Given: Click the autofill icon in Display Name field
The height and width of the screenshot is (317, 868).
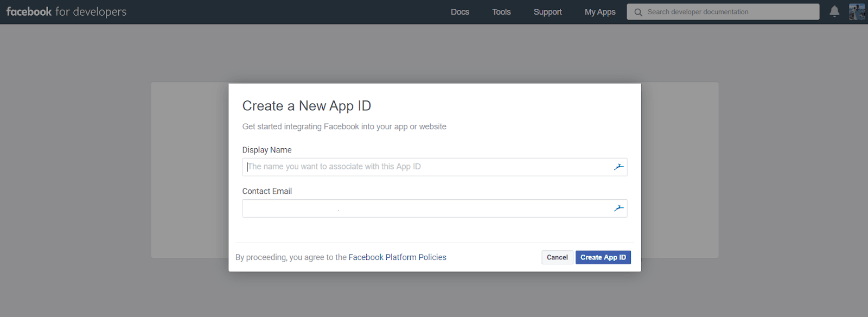Looking at the screenshot, I should click(618, 167).
